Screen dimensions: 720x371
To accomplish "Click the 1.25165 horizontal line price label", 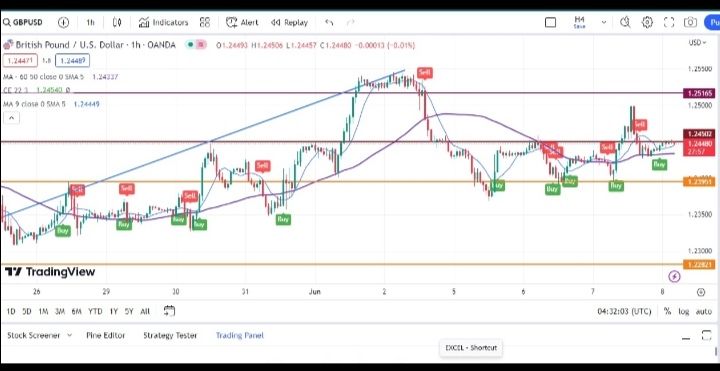I will tap(699, 93).
